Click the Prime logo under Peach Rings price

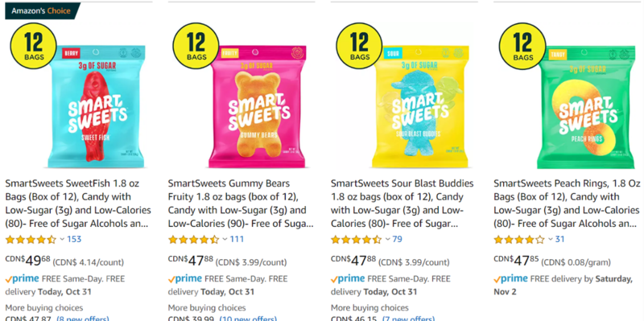510,279
